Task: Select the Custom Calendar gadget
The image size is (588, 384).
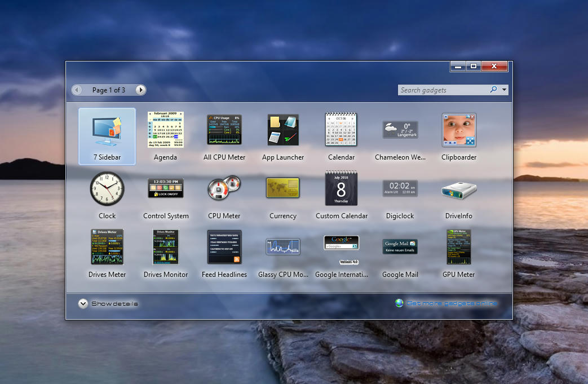Action: (341, 188)
